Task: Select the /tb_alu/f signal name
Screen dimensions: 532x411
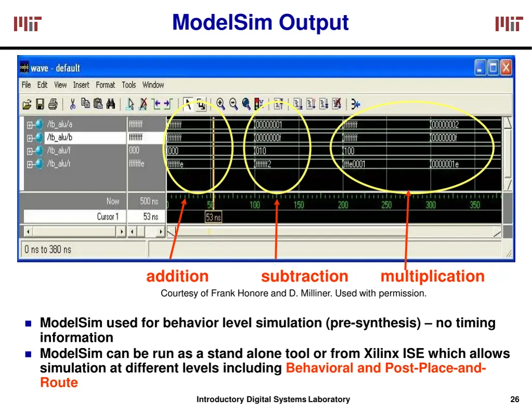Action: [59, 150]
